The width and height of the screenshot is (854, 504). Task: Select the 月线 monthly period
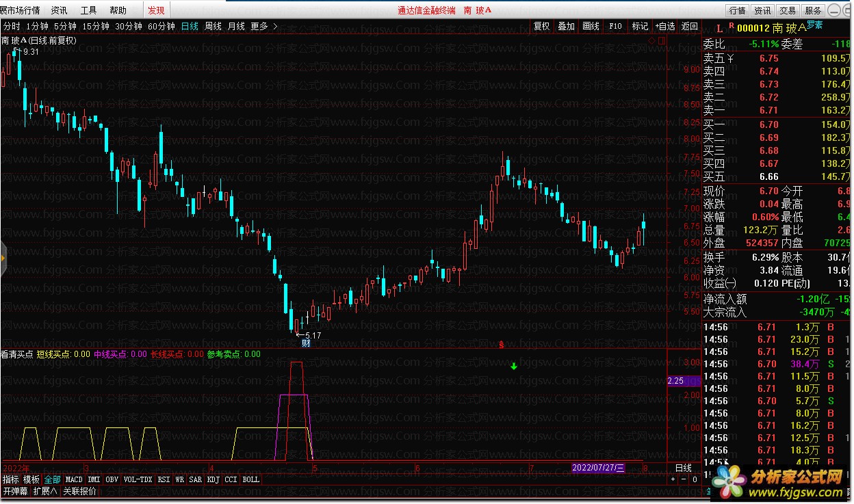[236, 26]
